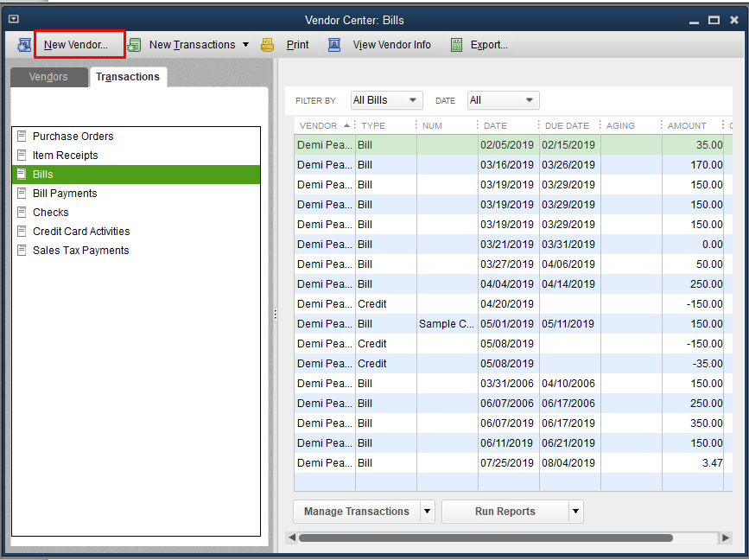The width and height of the screenshot is (749, 560).
Task: Click the Print button
Action: 297,45
